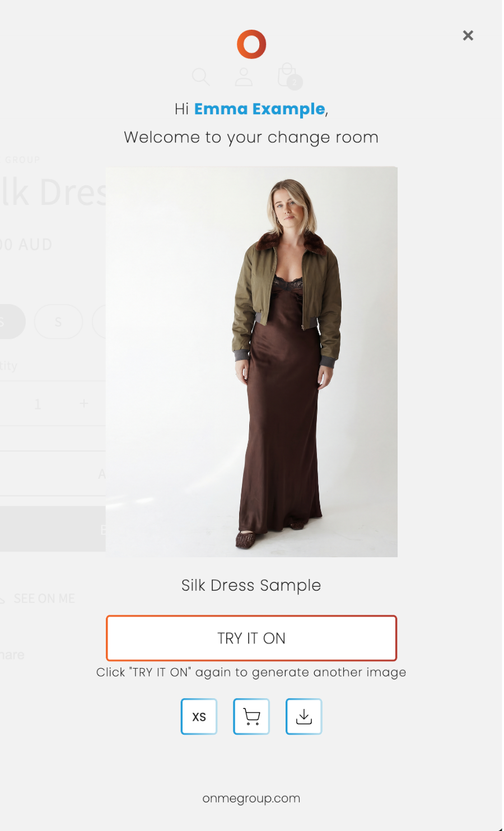504x831 pixels.
Task: Click the try-on model image
Action: click(251, 362)
